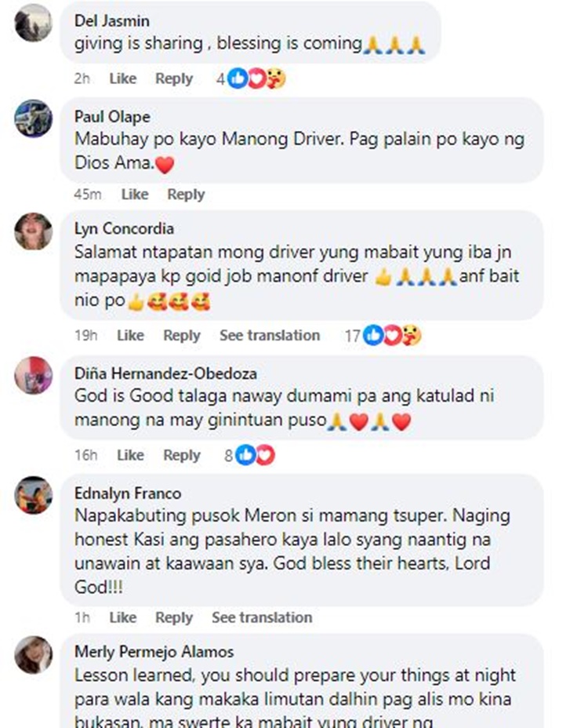Open Merly Permejo Alamos profile name link
Screen dimensions: 588x728
[154, 651]
